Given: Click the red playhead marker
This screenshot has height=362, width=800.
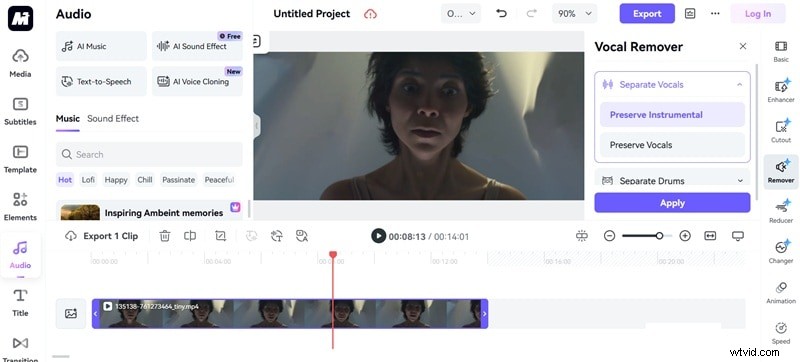Looking at the screenshot, I should click(333, 254).
